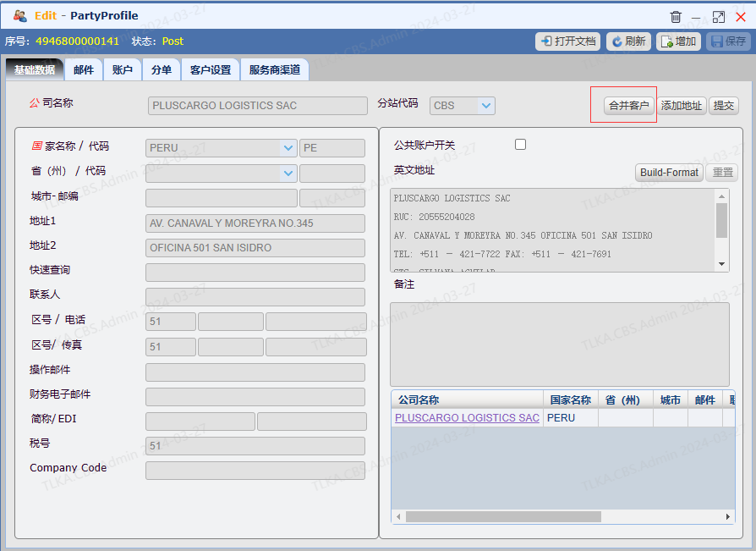The height and width of the screenshot is (551, 756).
Task: Click up arrow of address text scrollbar
Action: (x=722, y=196)
